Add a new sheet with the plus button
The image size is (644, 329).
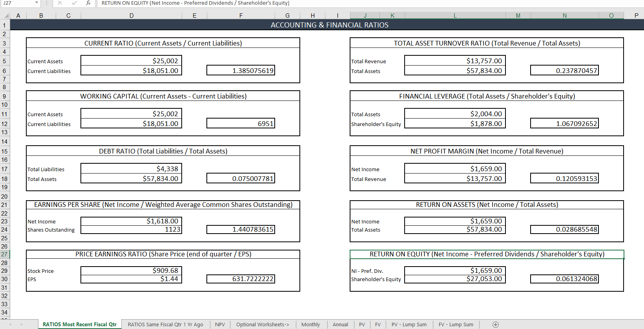point(496,325)
